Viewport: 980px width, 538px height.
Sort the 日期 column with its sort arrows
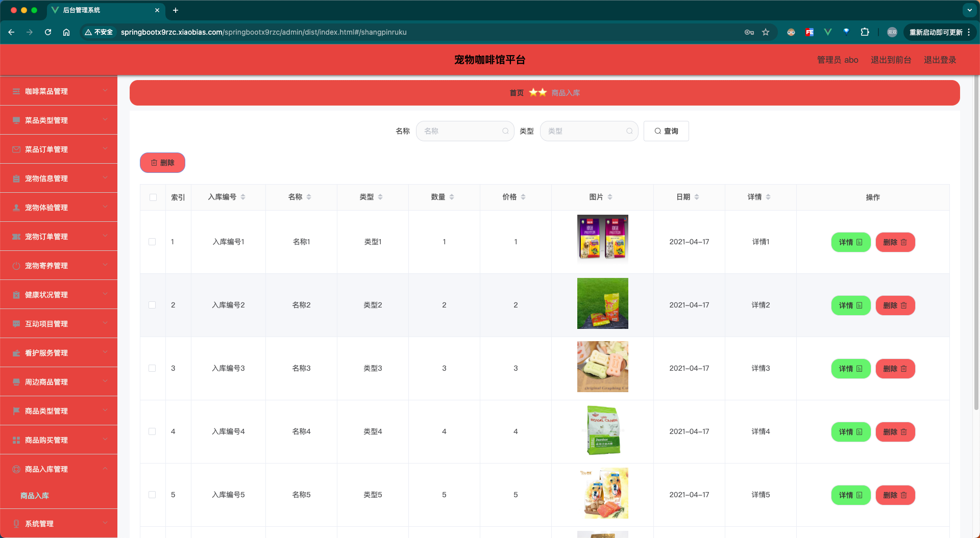tap(697, 197)
